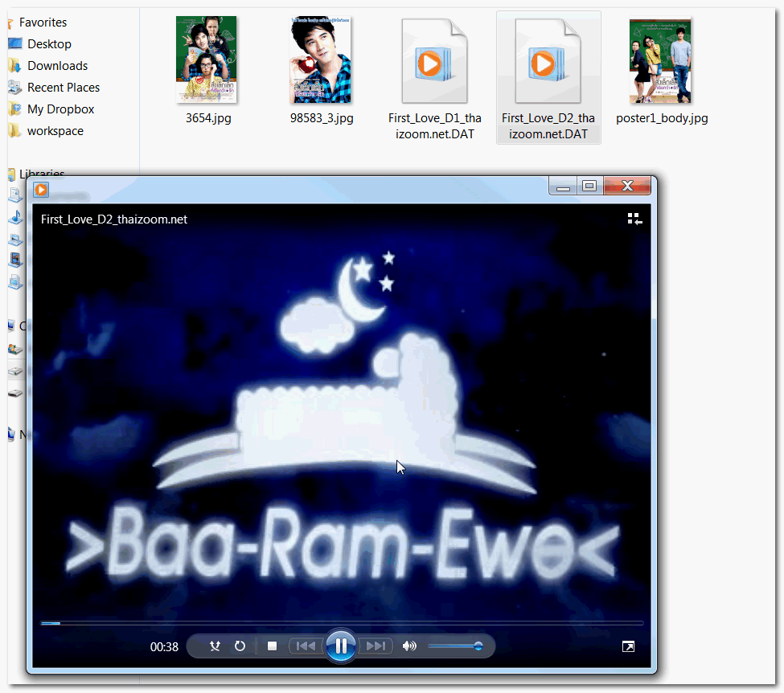The width and height of the screenshot is (784, 693).
Task: Toggle repeat in the player
Action: (240, 646)
